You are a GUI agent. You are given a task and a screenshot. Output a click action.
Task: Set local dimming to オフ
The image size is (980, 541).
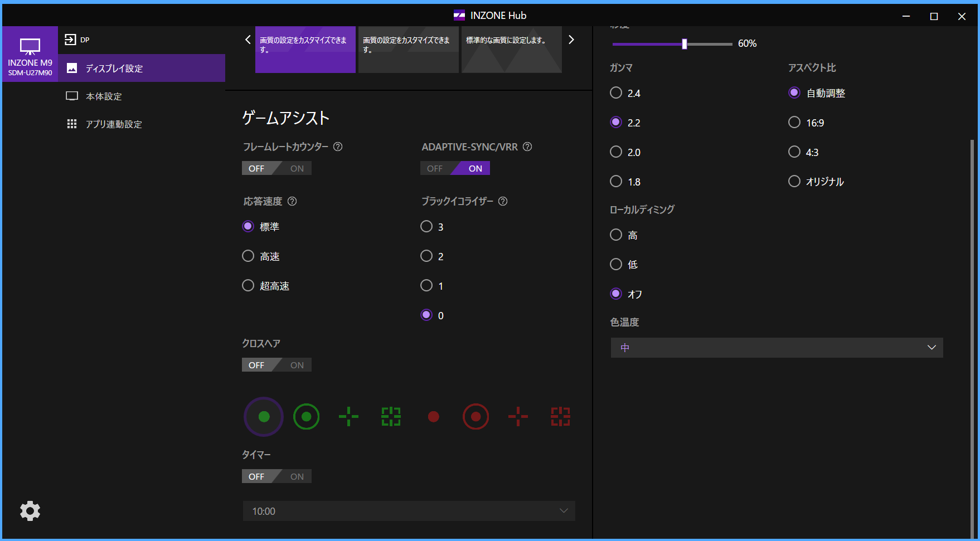point(616,294)
